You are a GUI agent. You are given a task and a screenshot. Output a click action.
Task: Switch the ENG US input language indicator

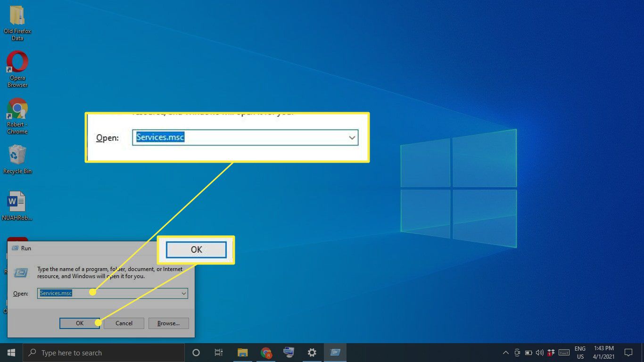tap(580, 353)
